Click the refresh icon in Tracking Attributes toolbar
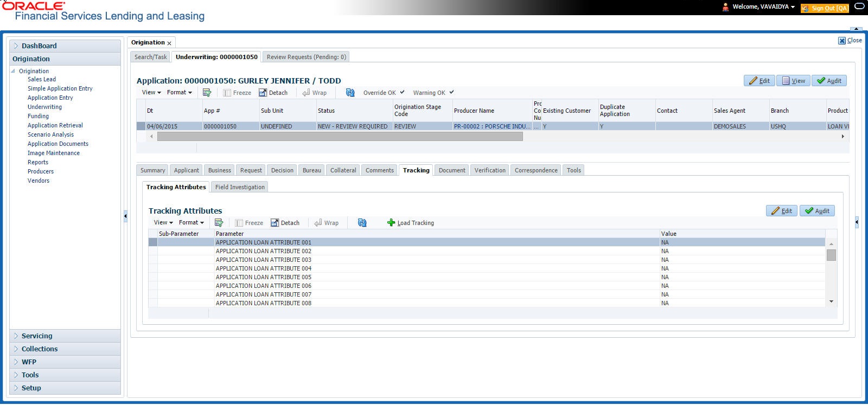Screen dimensions: 868x405 coord(362,223)
